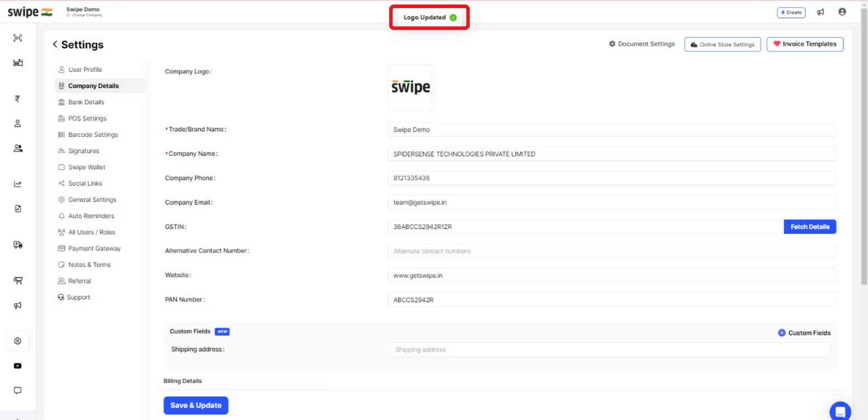This screenshot has height=420, width=868.
Task: Open the two-person group sidebar icon
Action: (x=18, y=148)
